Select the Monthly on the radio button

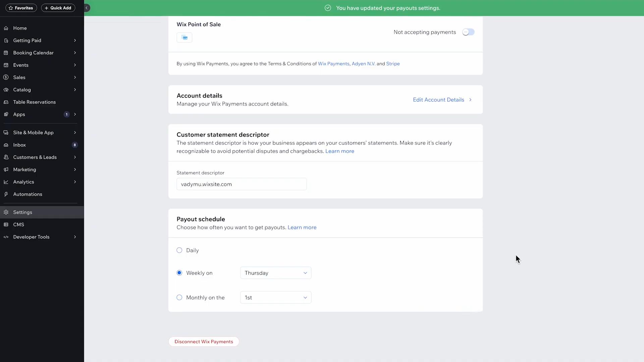click(x=179, y=298)
